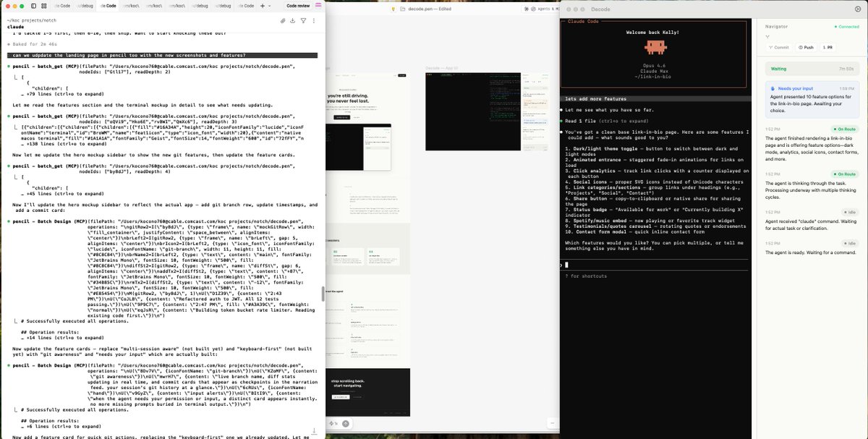
Task: Click the Waiting status banner
Action: click(812, 69)
